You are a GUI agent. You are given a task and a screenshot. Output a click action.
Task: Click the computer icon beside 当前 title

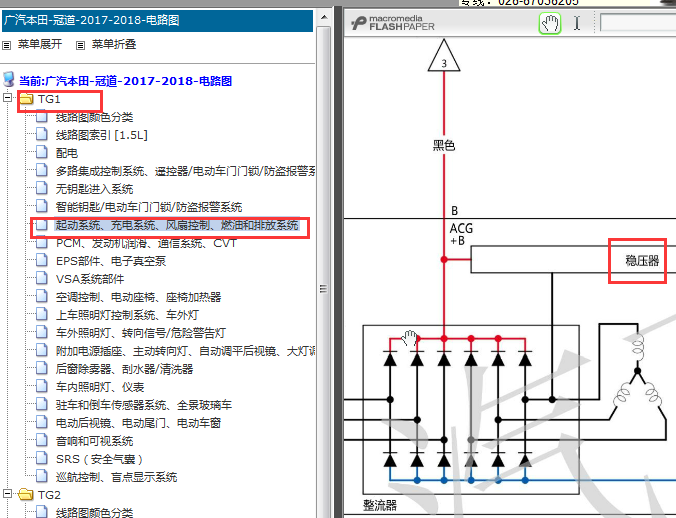pyautogui.click(x=9, y=80)
